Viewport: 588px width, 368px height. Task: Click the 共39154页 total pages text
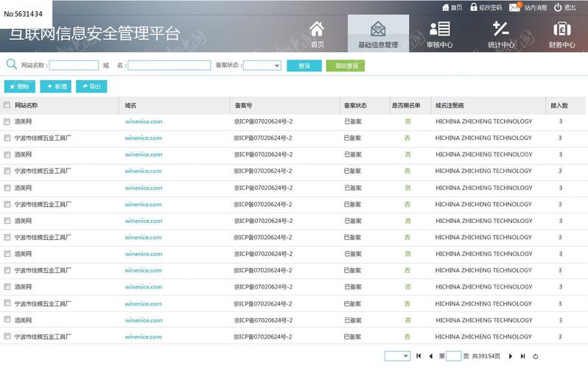tap(486, 356)
